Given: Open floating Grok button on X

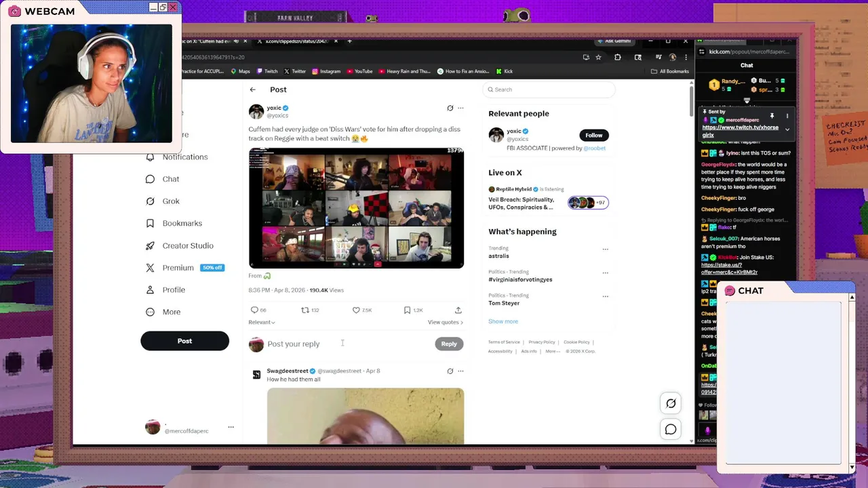Looking at the screenshot, I should point(671,403).
